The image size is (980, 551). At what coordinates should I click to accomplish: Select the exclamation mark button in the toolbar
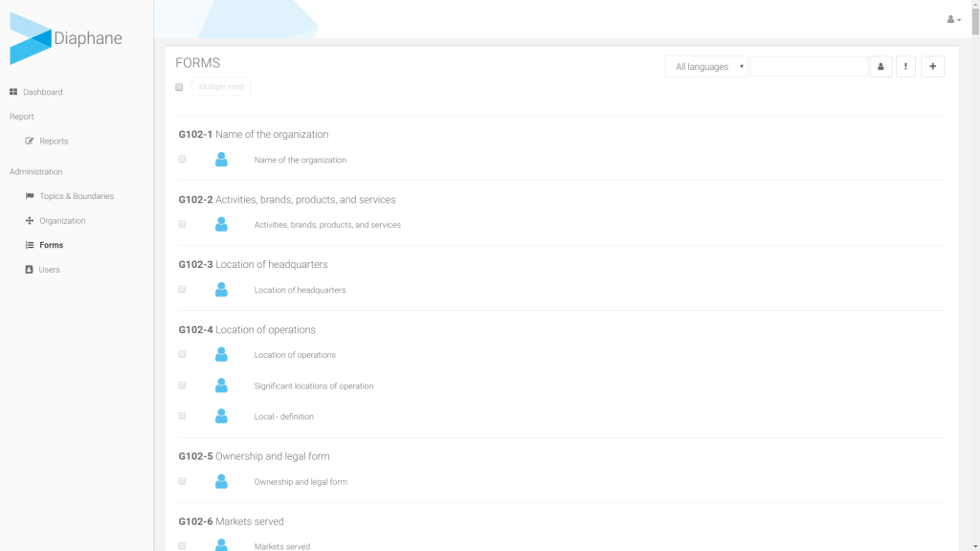(x=906, y=66)
